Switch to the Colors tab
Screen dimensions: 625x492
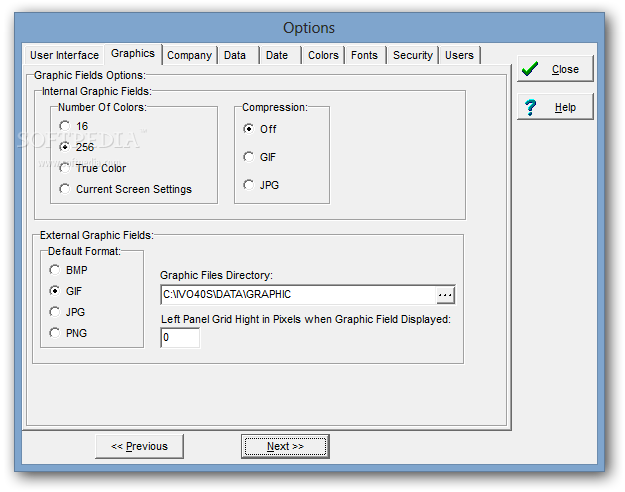click(x=323, y=55)
